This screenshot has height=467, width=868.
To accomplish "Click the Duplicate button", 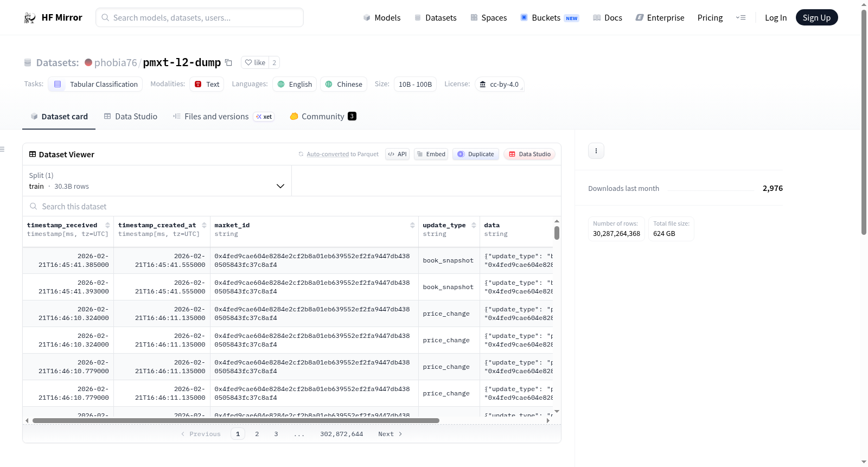I will [475, 154].
